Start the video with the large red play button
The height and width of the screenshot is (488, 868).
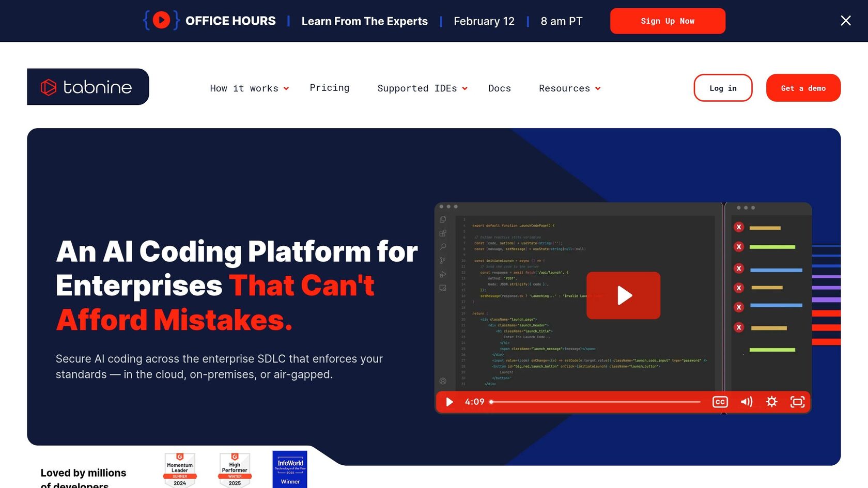point(624,295)
